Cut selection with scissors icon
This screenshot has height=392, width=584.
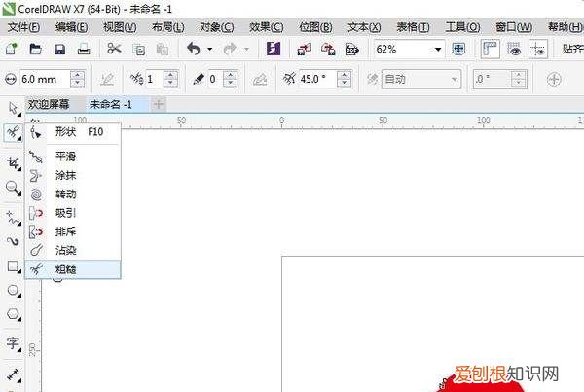114,49
